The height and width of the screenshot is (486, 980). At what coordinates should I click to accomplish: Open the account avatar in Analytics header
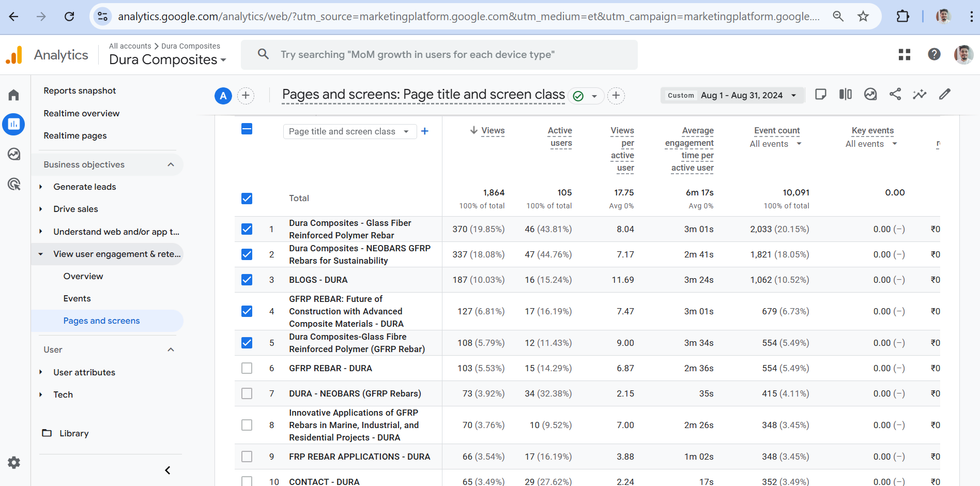click(963, 54)
